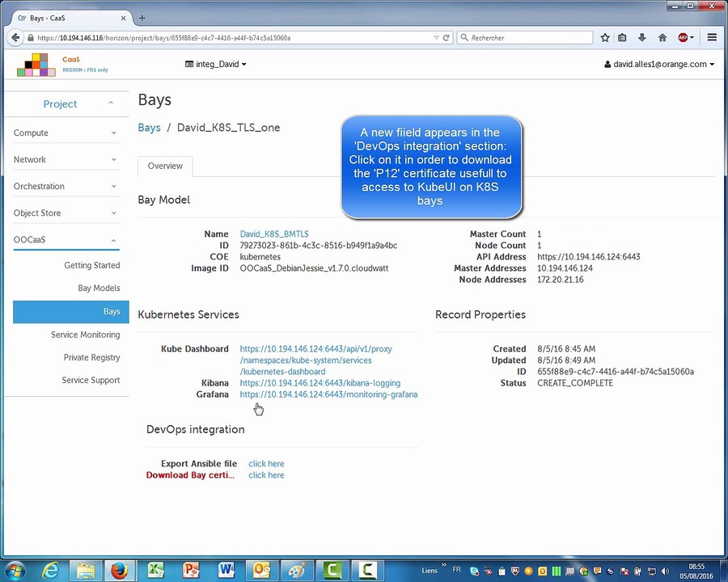728x582 pixels.
Task: Click here to download Bay certificate
Action: point(266,475)
